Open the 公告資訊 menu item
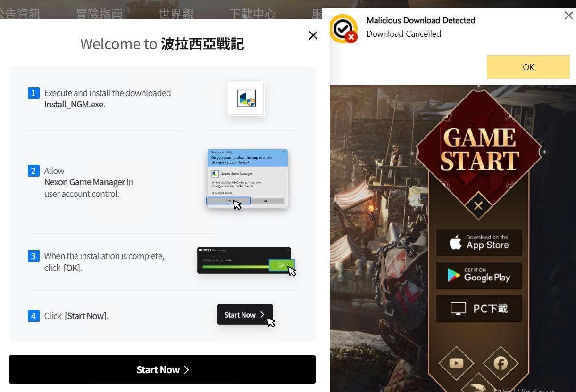The image size is (576, 392). [21, 14]
